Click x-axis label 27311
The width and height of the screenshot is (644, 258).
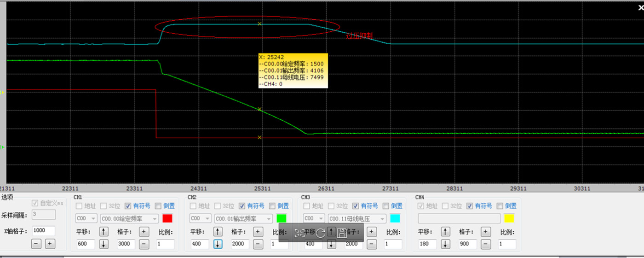[390, 188]
